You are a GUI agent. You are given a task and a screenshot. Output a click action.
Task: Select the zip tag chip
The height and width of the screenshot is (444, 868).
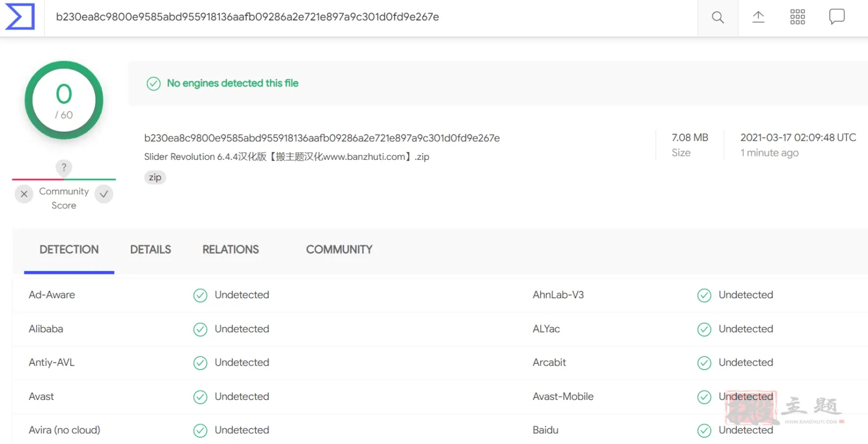pos(155,177)
